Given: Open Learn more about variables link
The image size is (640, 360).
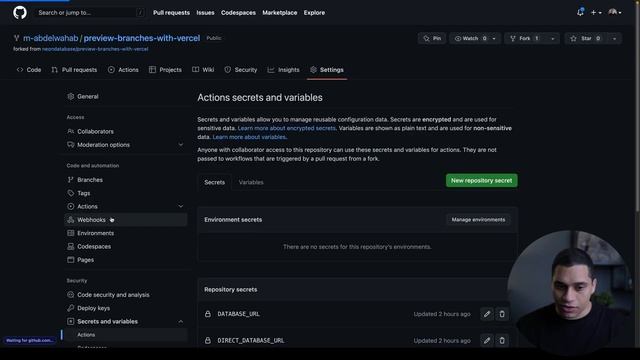Looking at the screenshot, I should (250, 137).
